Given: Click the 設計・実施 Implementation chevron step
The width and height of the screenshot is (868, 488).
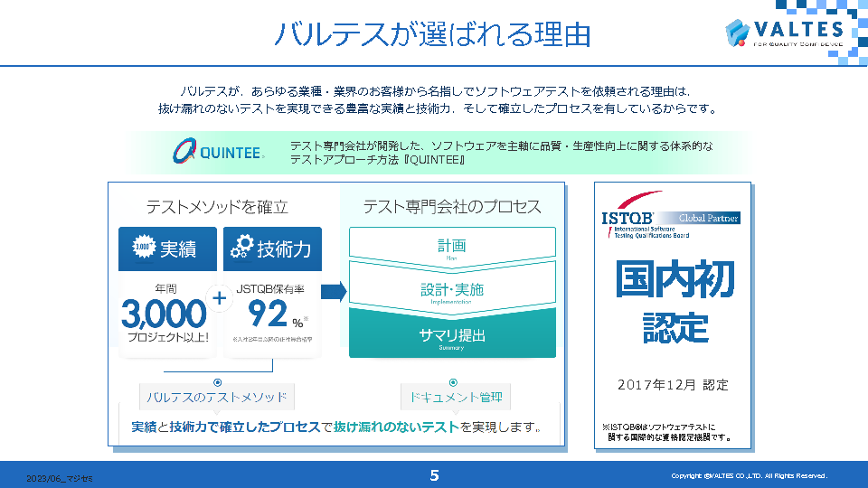Looking at the screenshot, I should (x=452, y=291).
